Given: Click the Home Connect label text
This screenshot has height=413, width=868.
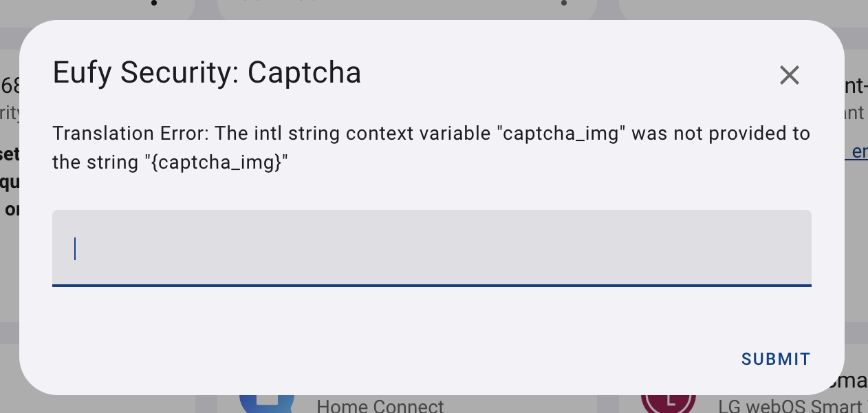Looking at the screenshot, I should pyautogui.click(x=380, y=405).
